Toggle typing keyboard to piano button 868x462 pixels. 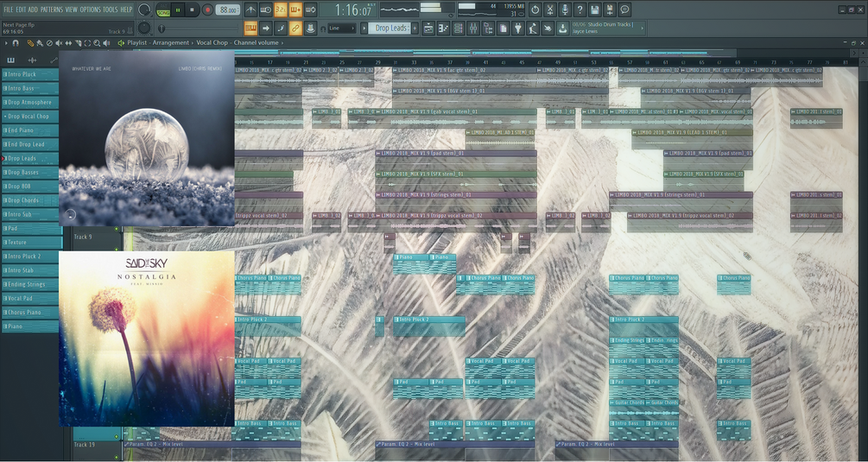pyautogui.click(x=250, y=28)
